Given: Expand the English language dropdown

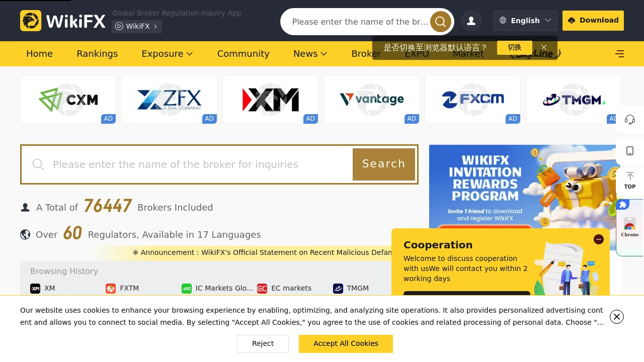Looking at the screenshot, I should point(525,21).
